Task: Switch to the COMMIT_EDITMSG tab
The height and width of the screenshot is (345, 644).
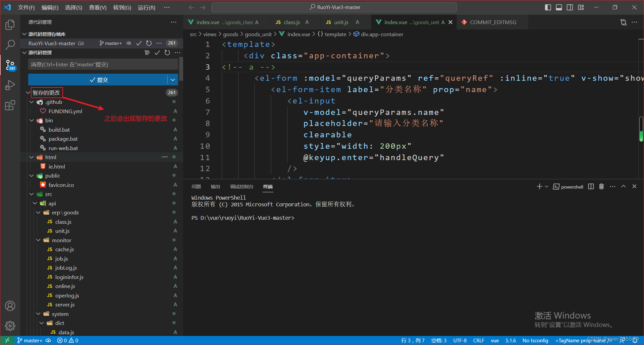Action: point(492,22)
